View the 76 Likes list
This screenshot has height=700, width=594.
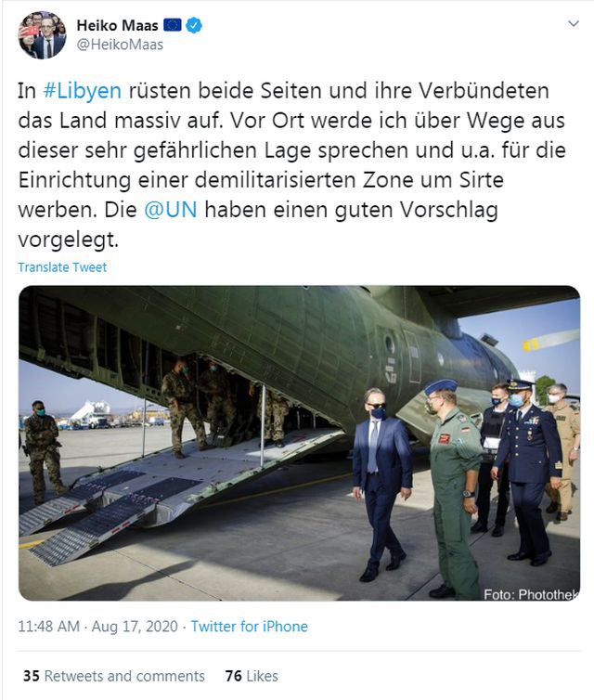pos(252,676)
